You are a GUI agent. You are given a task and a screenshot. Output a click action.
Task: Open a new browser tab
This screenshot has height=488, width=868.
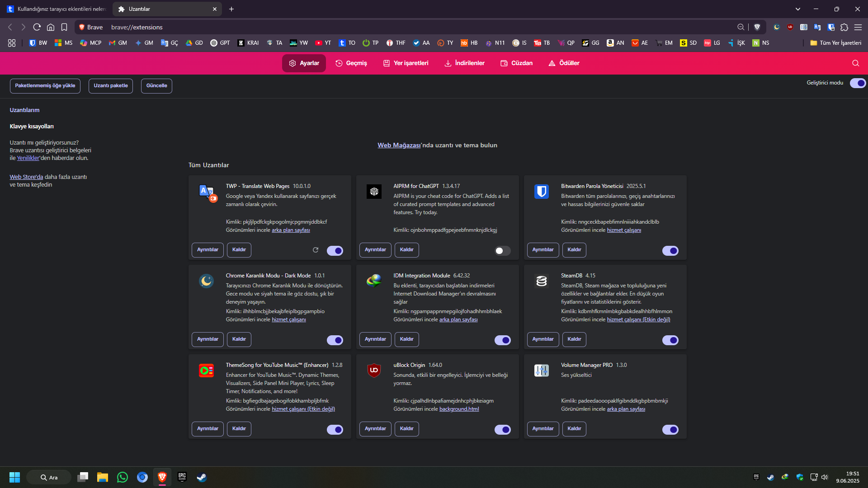pos(231,9)
